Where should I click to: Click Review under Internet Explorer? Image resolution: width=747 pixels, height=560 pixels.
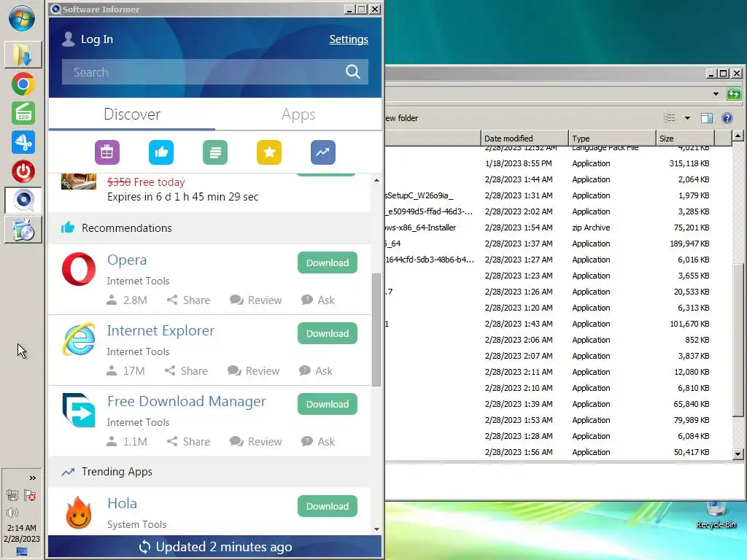click(x=253, y=371)
